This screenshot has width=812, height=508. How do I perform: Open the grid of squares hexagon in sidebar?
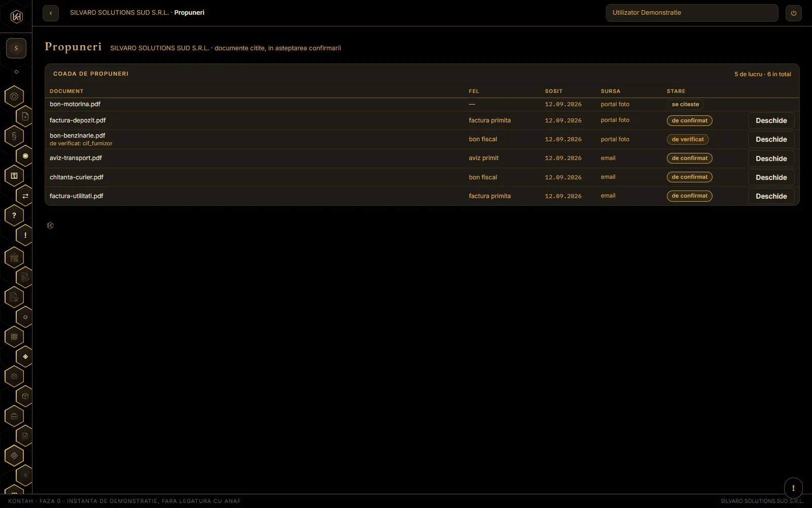point(14,337)
